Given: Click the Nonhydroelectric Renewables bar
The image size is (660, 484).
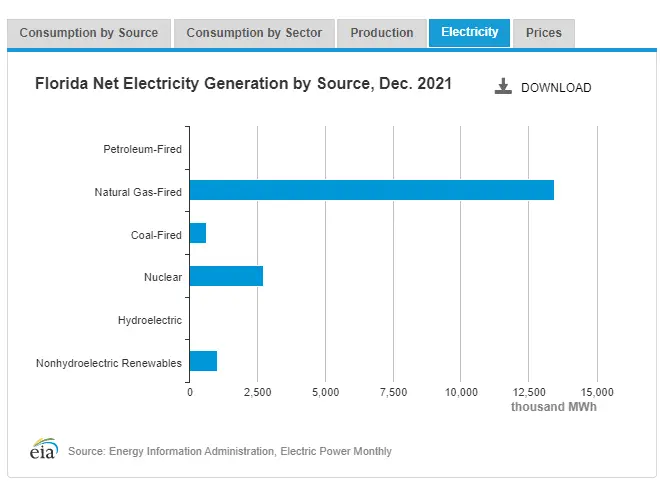Looking at the screenshot, I should coord(203,361).
